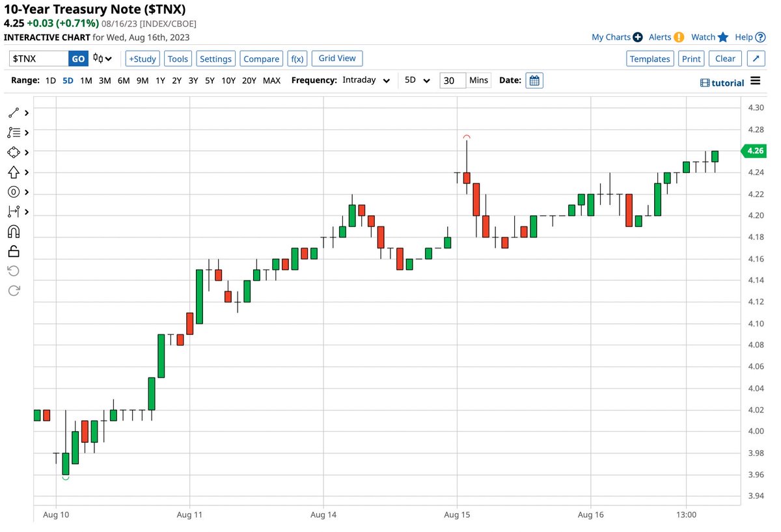Set range to MAX

point(272,81)
